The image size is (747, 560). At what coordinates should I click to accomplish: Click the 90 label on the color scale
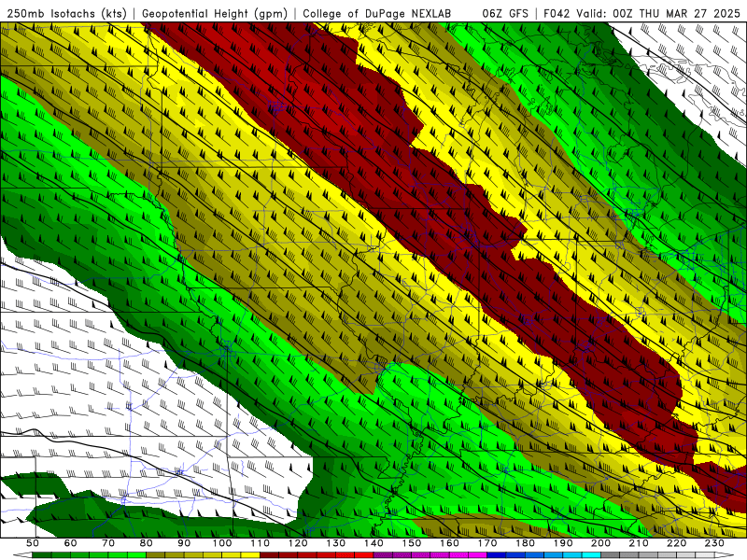tap(184, 543)
